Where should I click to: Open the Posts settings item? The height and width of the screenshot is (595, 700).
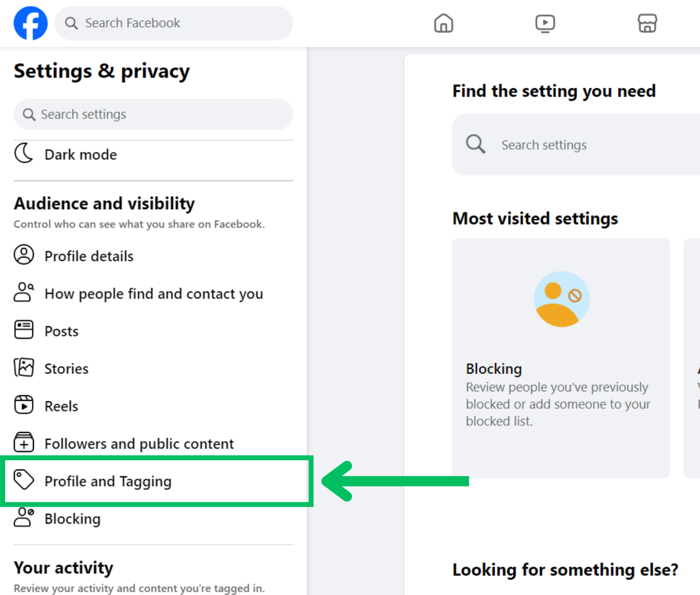click(x=61, y=331)
